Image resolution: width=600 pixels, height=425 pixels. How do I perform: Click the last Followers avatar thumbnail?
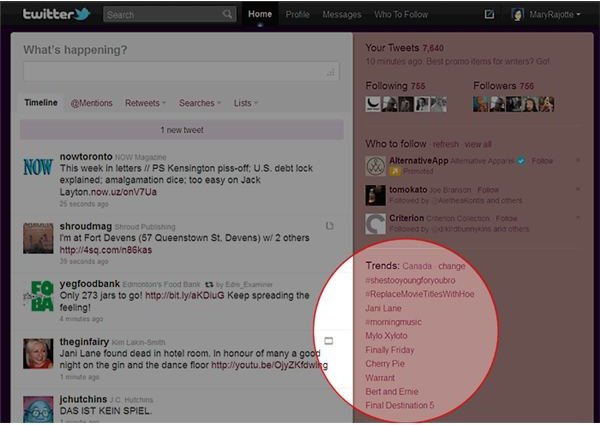tap(546, 104)
